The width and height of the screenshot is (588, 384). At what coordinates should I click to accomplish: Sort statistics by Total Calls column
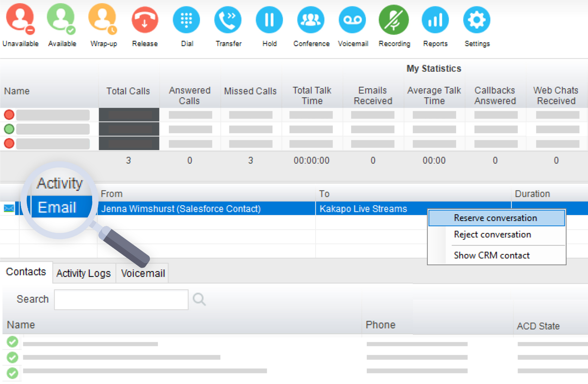(128, 91)
